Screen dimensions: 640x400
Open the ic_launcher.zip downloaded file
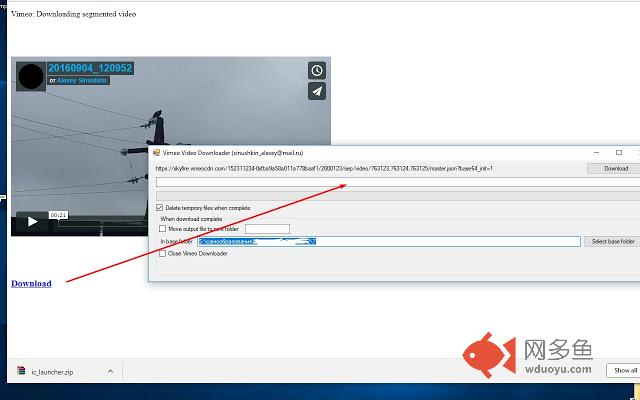pos(52,372)
